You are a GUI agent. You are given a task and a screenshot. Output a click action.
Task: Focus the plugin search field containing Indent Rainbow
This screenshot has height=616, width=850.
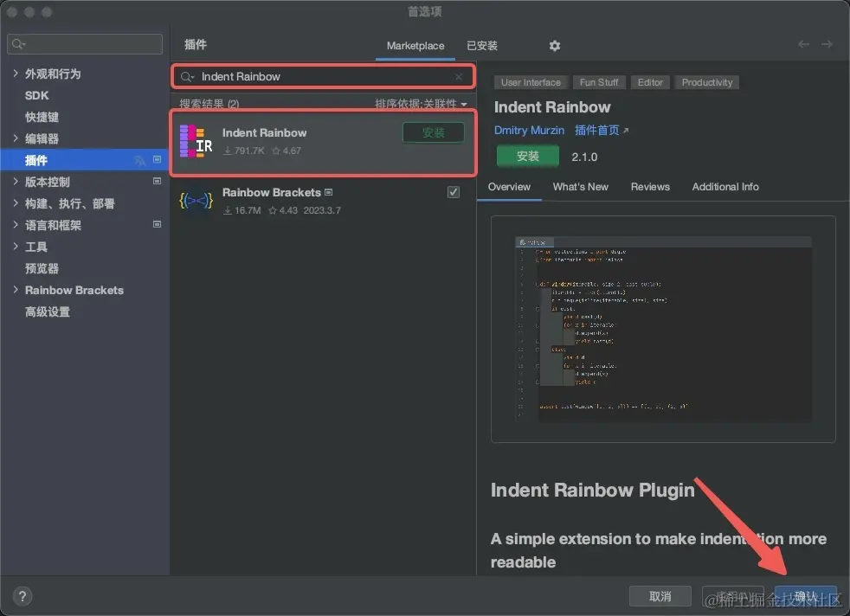(323, 76)
